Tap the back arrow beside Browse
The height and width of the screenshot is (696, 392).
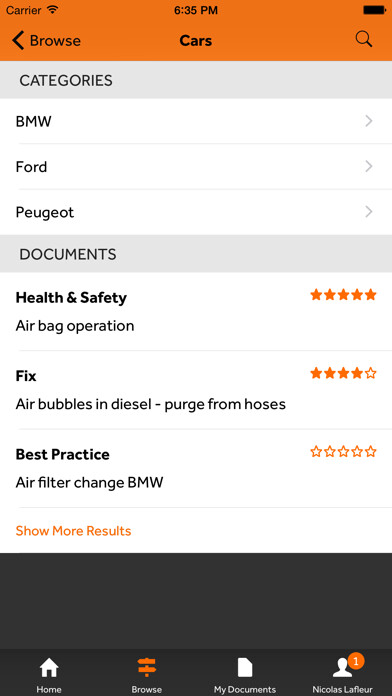[x=18, y=40]
